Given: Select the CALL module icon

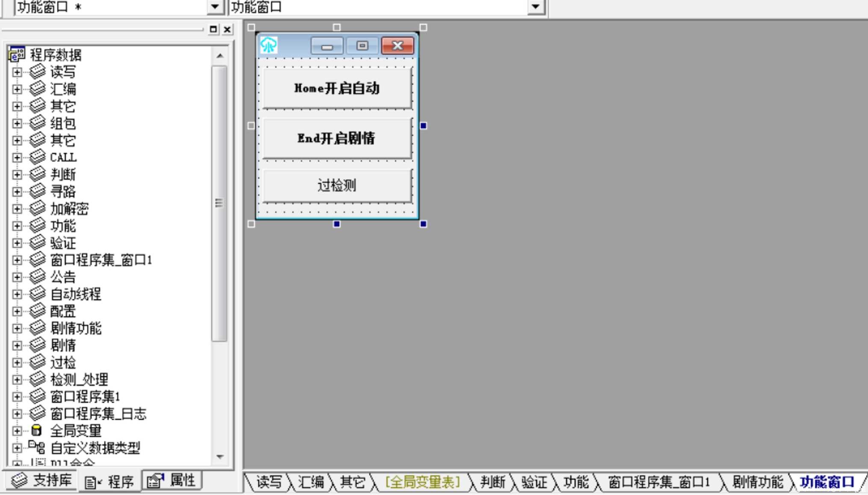Looking at the screenshot, I should 38,157.
